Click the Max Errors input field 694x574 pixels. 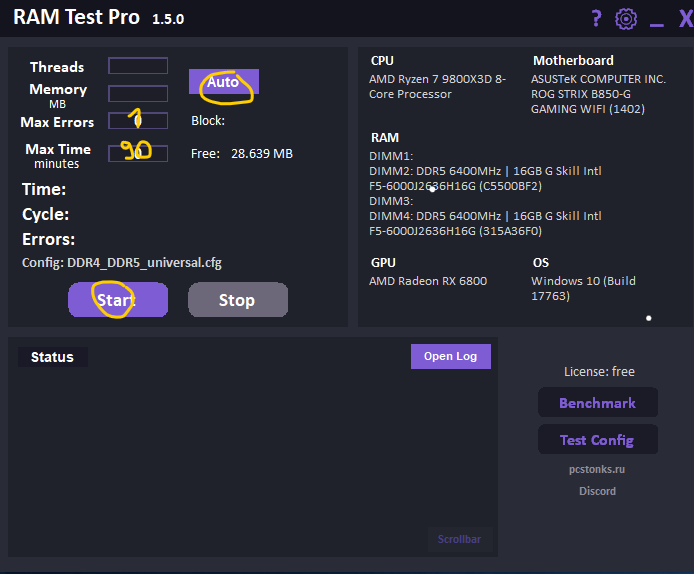tap(138, 121)
